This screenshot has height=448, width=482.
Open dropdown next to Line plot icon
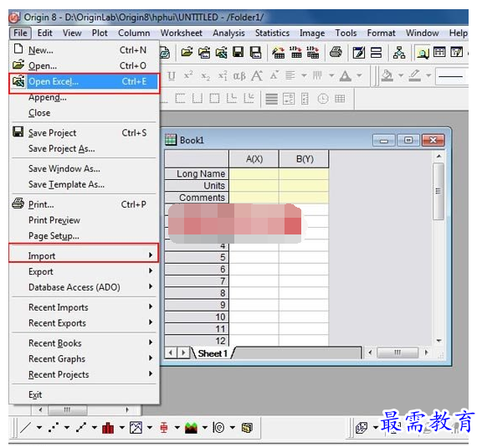pos(39,427)
